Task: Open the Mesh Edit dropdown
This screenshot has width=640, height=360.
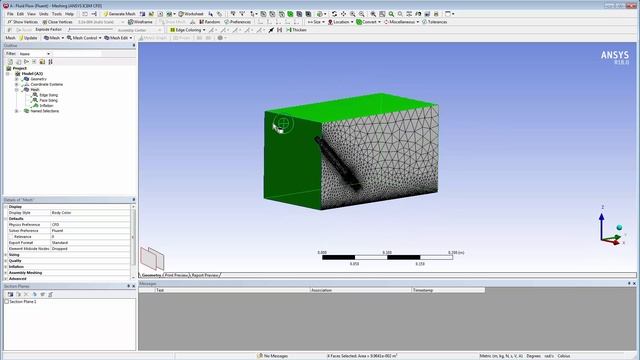Action: pos(118,38)
